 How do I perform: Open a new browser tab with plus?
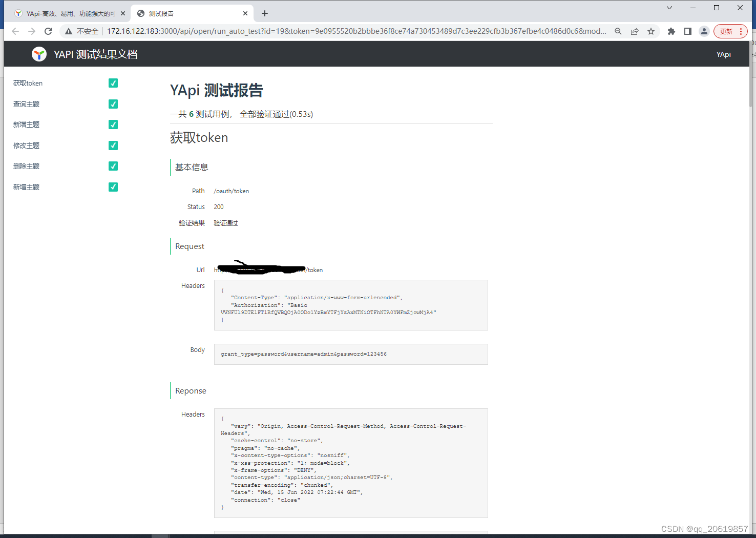pyautogui.click(x=265, y=13)
